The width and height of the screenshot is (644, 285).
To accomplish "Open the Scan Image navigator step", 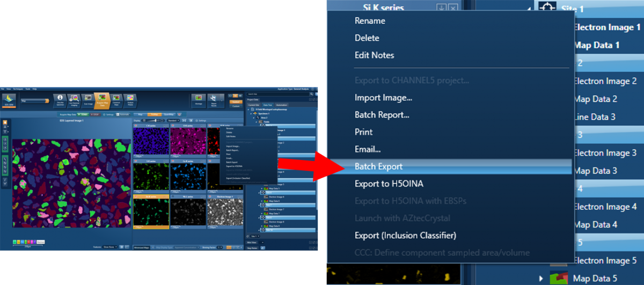I will click(88, 99).
